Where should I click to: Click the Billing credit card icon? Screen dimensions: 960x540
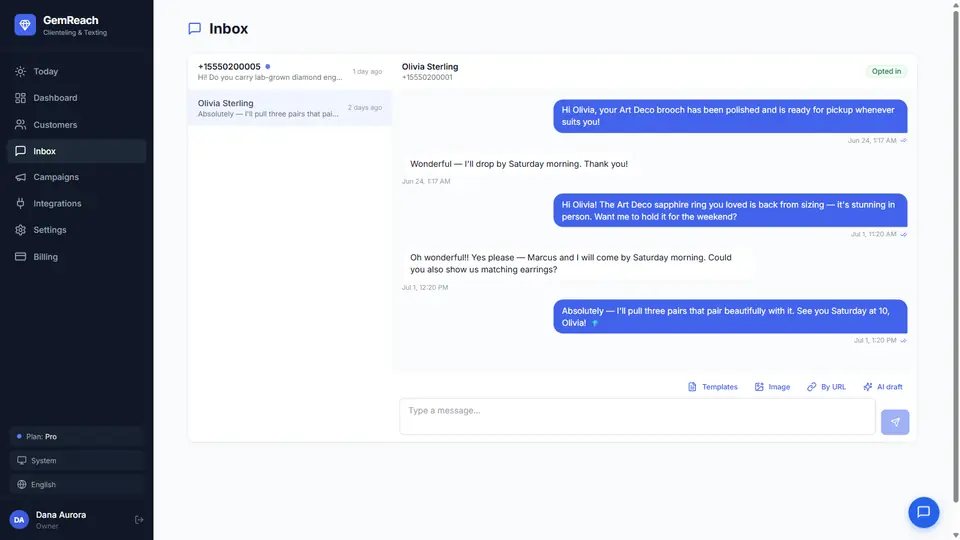tap(20, 257)
